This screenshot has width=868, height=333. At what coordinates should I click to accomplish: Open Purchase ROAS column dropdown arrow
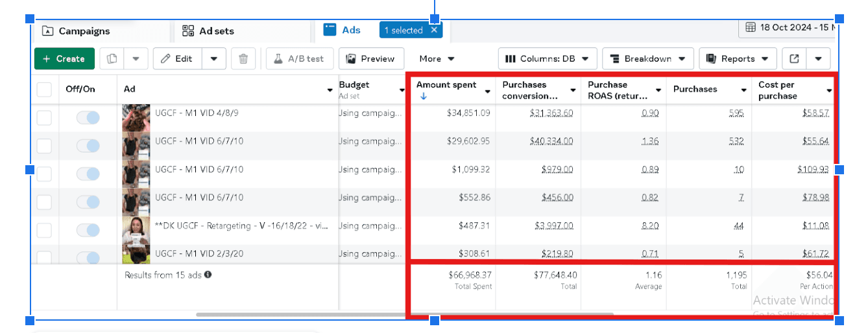658,91
